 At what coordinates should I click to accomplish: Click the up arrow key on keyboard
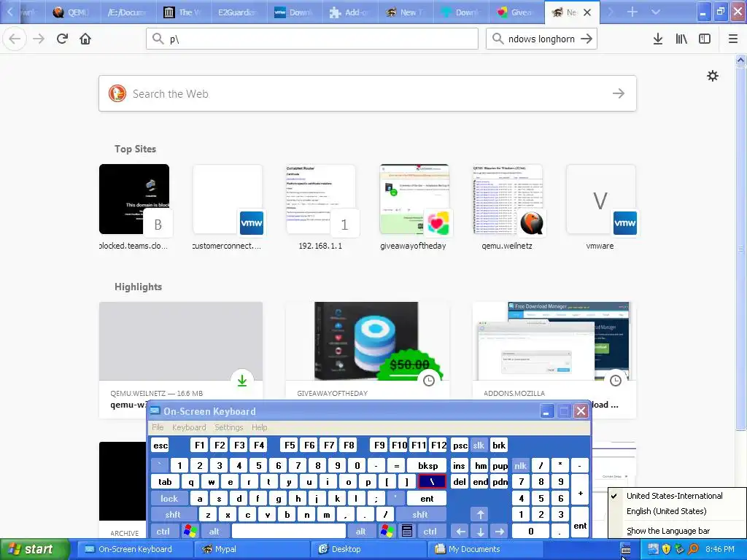pyautogui.click(x=480, y=514)
